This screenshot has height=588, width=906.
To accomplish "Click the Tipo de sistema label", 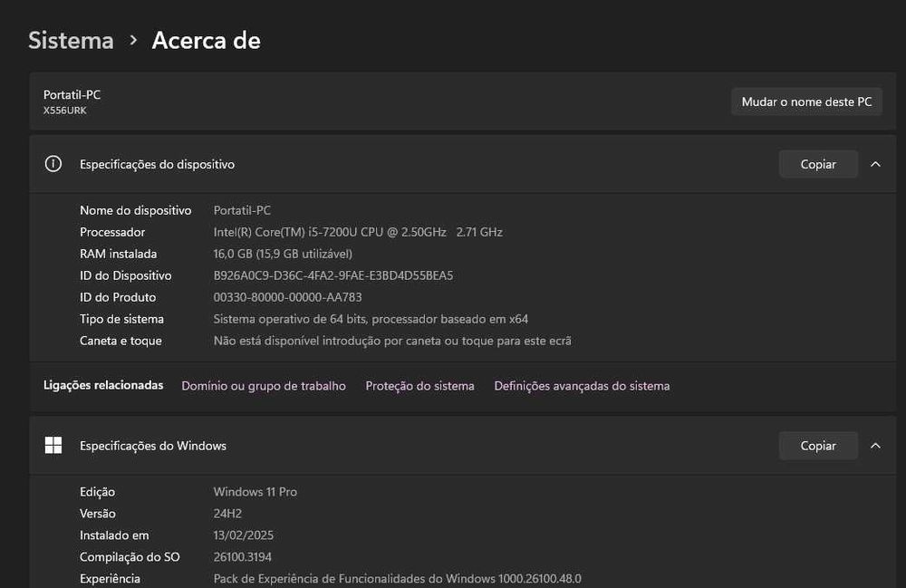I will coord(122,319).
